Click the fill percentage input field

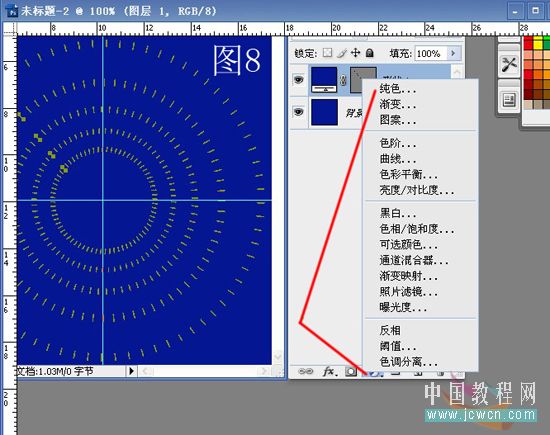[x=431, y=53]
